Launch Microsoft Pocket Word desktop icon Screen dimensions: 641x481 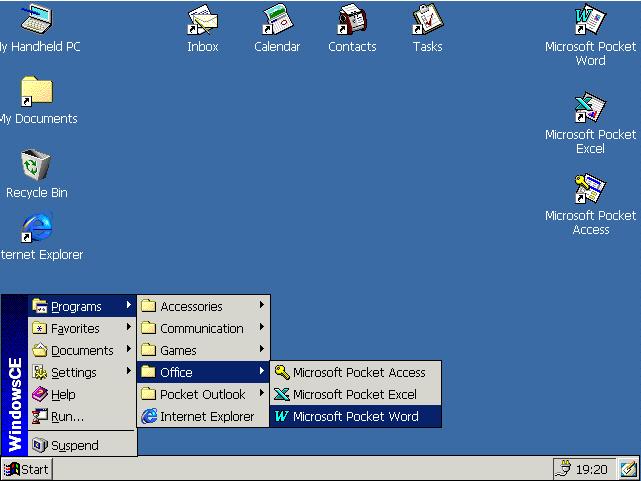point(590,19)
